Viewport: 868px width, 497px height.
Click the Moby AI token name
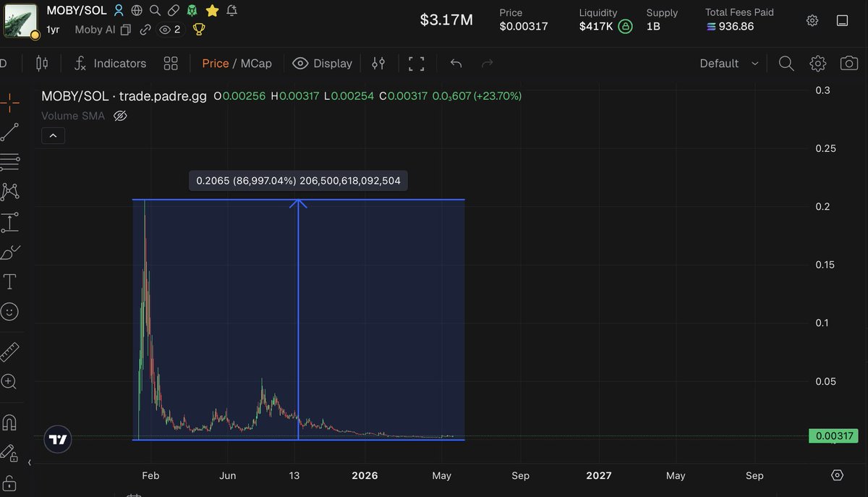pos(95,30)
